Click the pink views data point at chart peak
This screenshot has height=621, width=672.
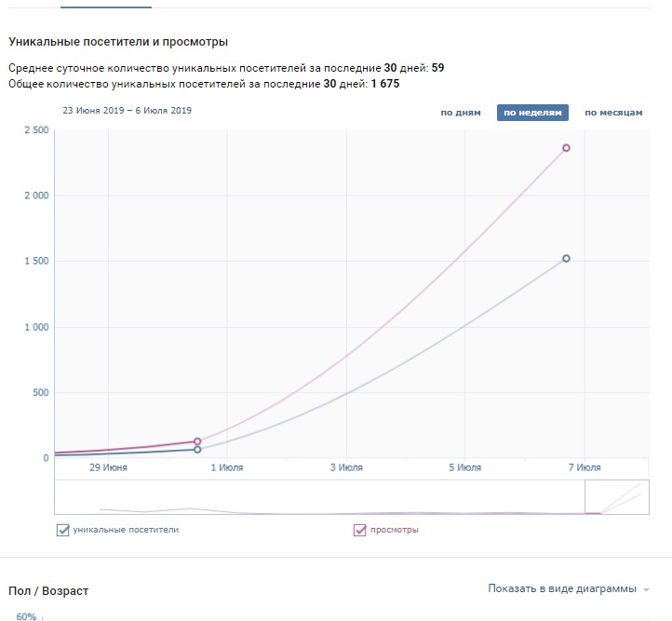(566, 148)
